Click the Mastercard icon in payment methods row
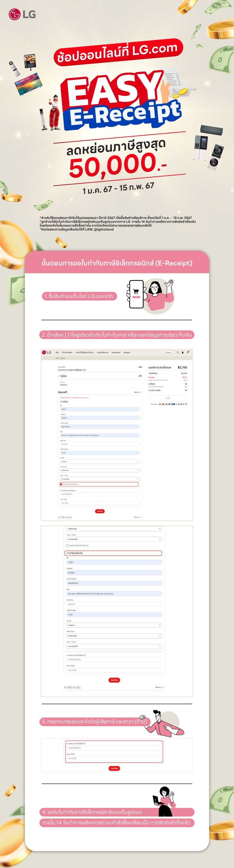 (x=164, y=404)
